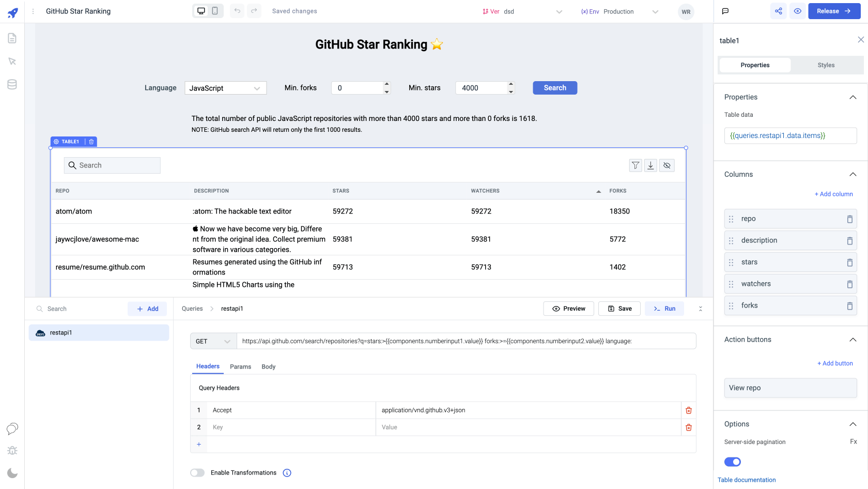Toggle dark mode with the moon icon

pos(12,472)
